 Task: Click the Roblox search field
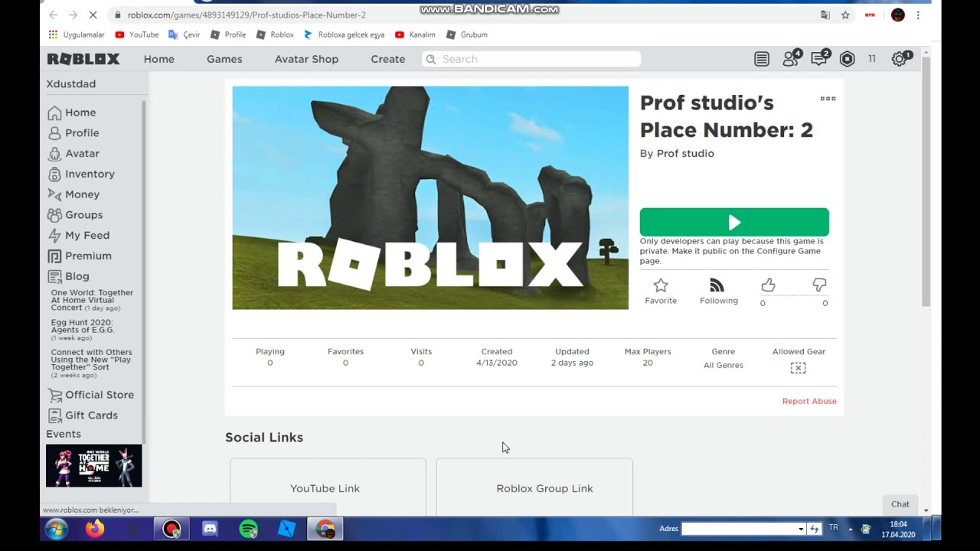coord(531,59)
